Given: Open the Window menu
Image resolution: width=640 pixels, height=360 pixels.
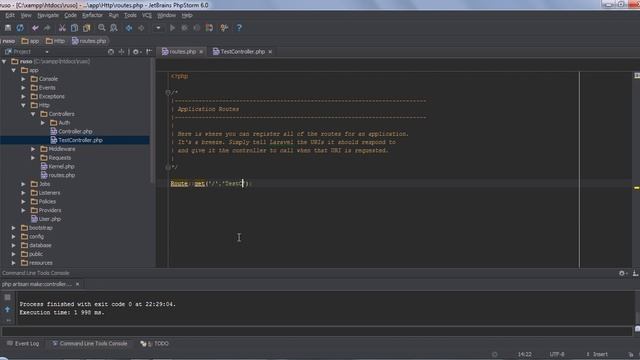Looking at the screenshot, I should tap(166, 15).
